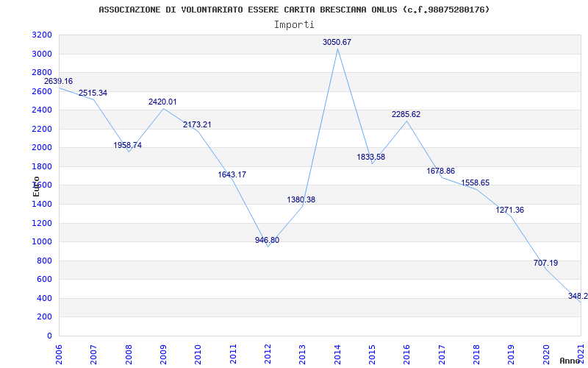Click the year 2011 axis label

click(233, 355)
